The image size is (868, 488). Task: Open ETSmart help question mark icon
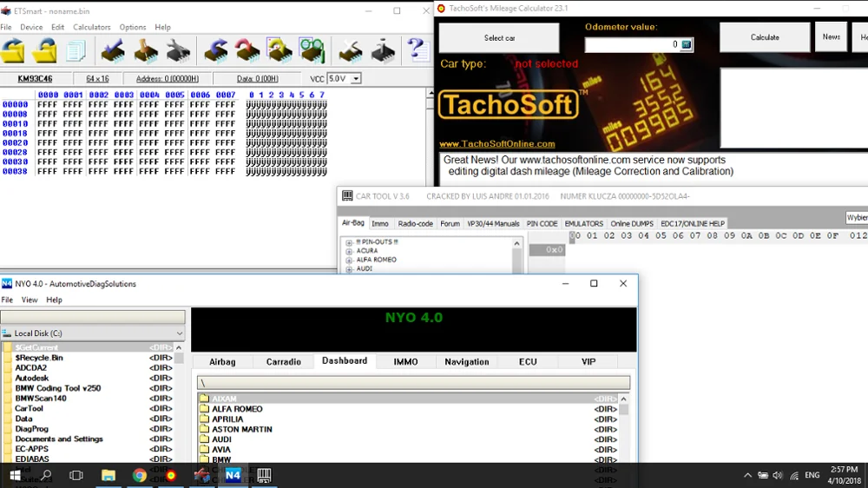[x=416, y=50]
